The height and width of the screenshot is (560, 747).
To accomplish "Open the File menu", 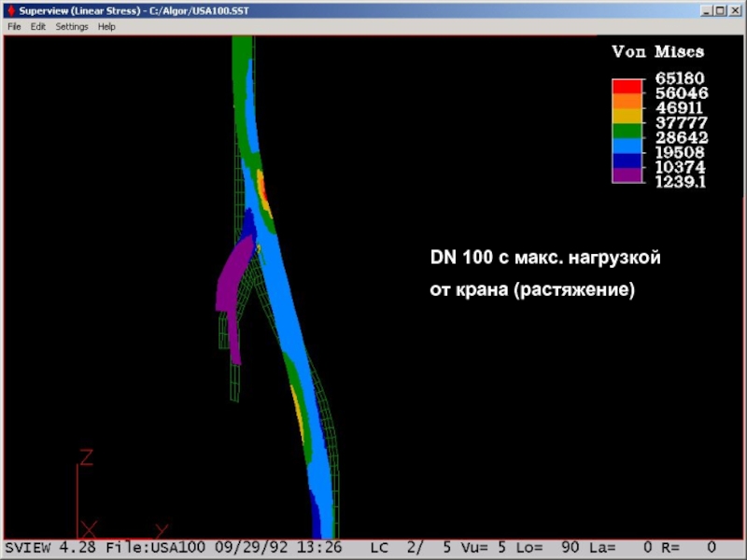I will 14,27.
